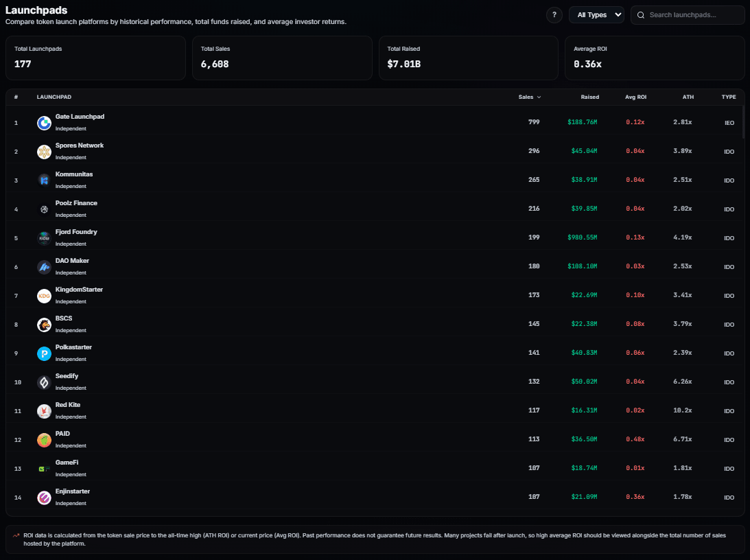Click the Average ROI 0.36x card
Viewport: 750px width, 560px height.
click(x=655, y=58)
